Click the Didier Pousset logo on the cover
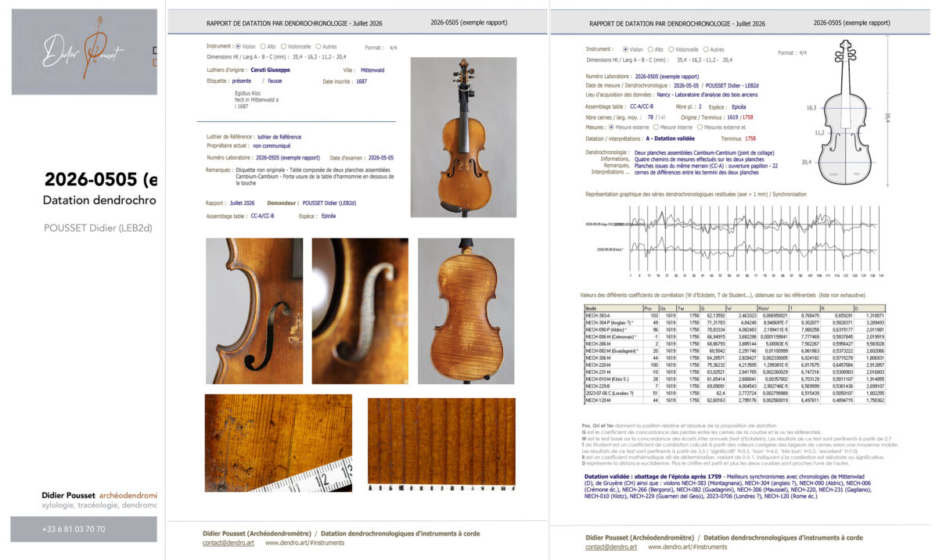Viewport: 939px width, 560px height. pyautogui.click(x=84, y=52)
